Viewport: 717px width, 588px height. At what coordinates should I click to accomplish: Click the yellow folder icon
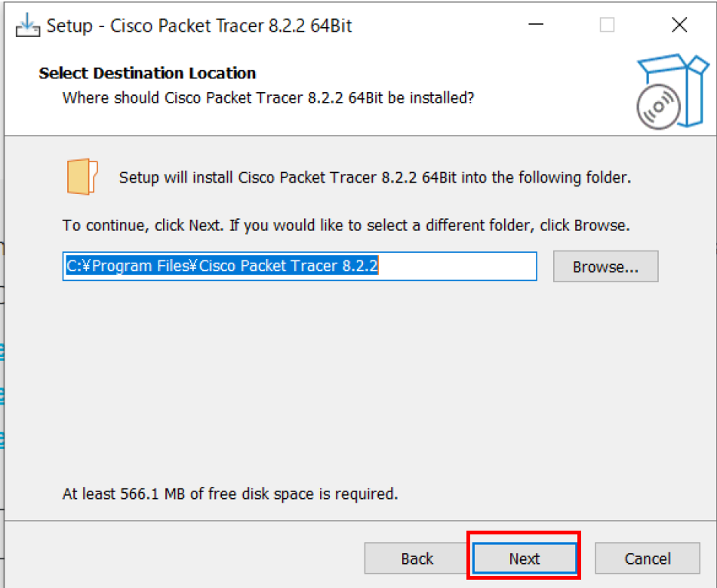pos(82,177)
